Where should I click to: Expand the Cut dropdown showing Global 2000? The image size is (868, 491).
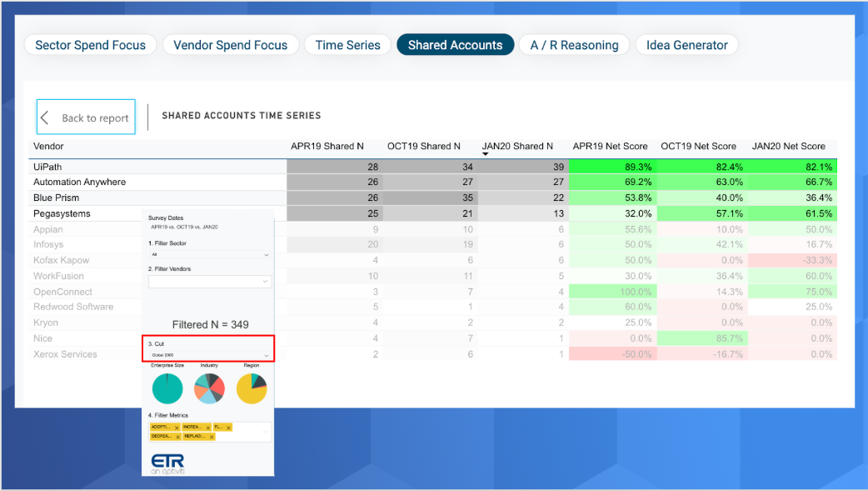pos(210,355)
